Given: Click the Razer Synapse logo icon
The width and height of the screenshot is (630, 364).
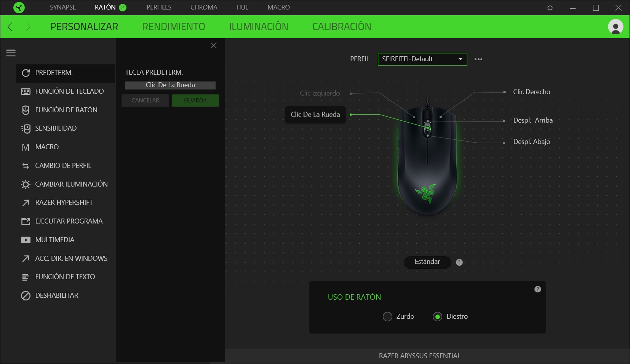Looking at the screenshot, I should [x=19, y=8].
